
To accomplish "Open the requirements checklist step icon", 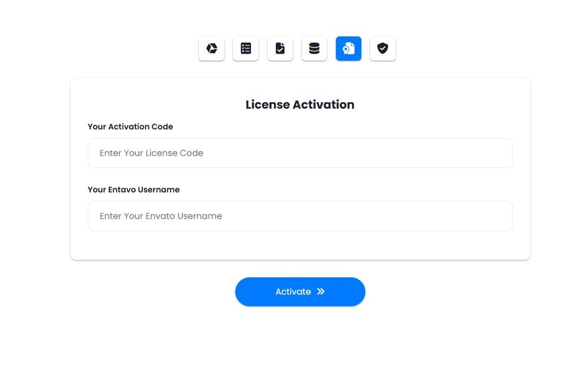I will coord(246,48).
